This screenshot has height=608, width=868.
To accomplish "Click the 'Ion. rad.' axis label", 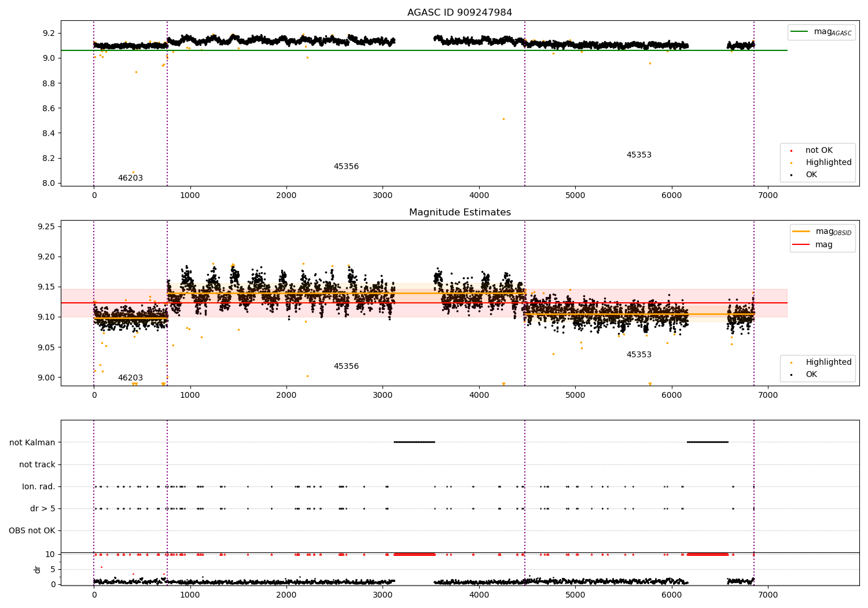I will click(39, 486).
